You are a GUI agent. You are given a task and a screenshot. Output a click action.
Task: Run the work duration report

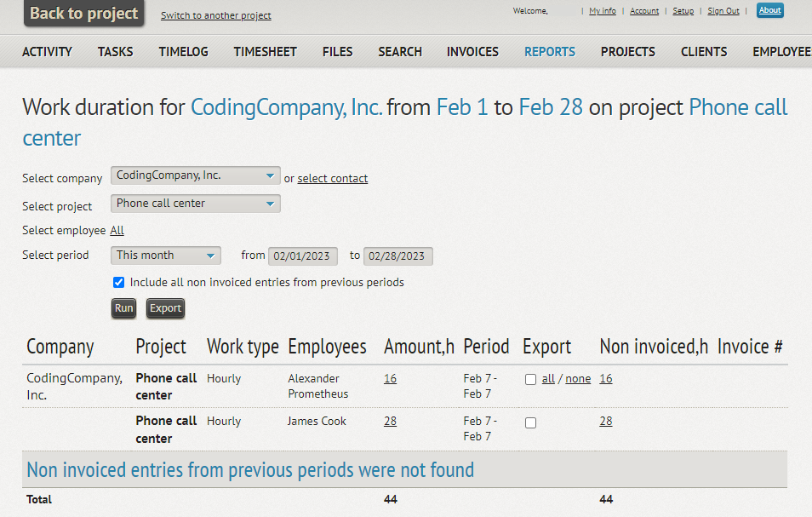(x=124, y=308)
